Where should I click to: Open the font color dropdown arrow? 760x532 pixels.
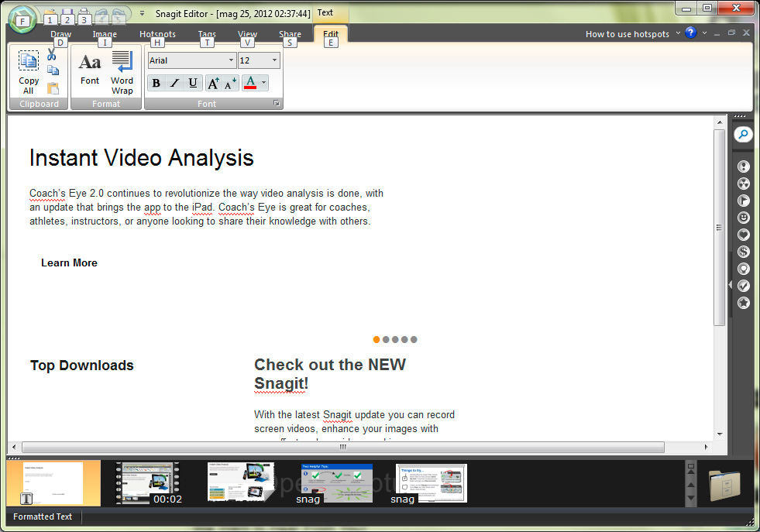click(x=264, y=84)
